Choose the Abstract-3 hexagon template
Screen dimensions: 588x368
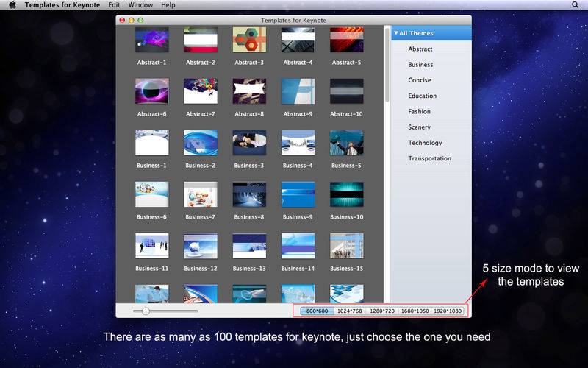tap(249, 40)
